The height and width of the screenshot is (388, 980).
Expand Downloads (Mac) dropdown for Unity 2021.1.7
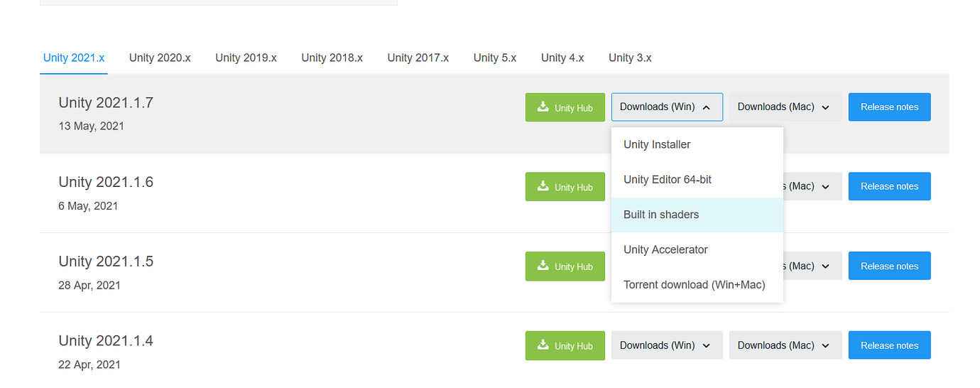click(785, 107)
